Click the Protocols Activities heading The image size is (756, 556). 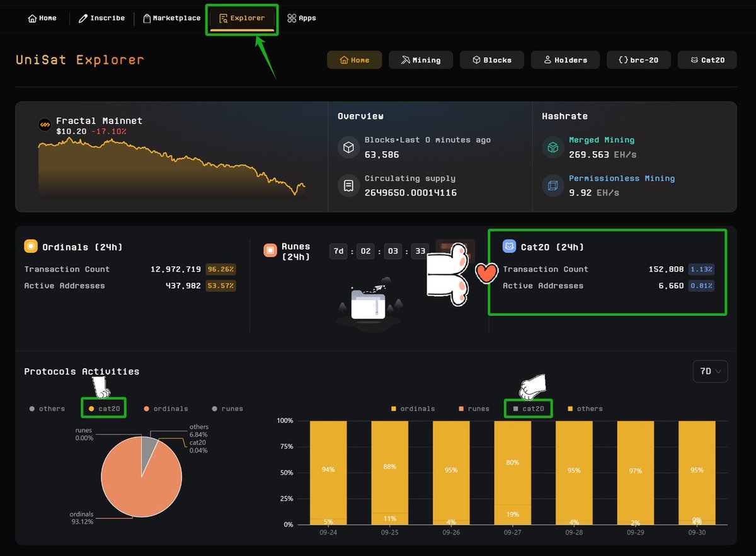pos(82,371)
